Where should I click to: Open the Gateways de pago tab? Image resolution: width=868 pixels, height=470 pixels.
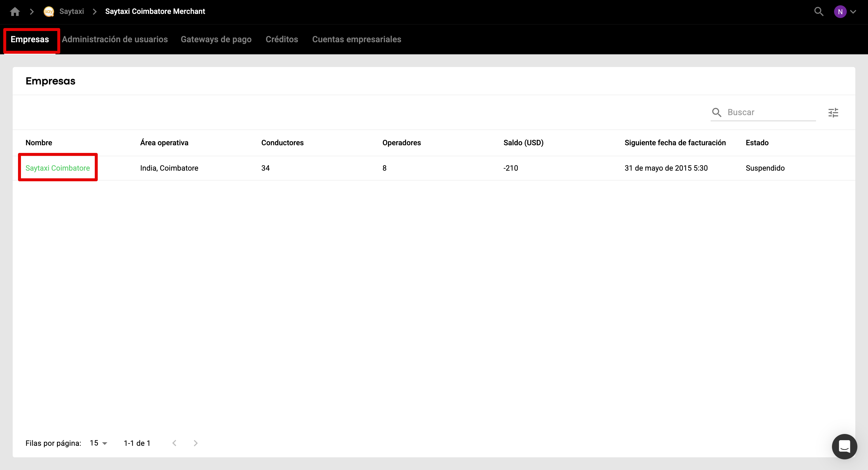(x=216, y=40)
